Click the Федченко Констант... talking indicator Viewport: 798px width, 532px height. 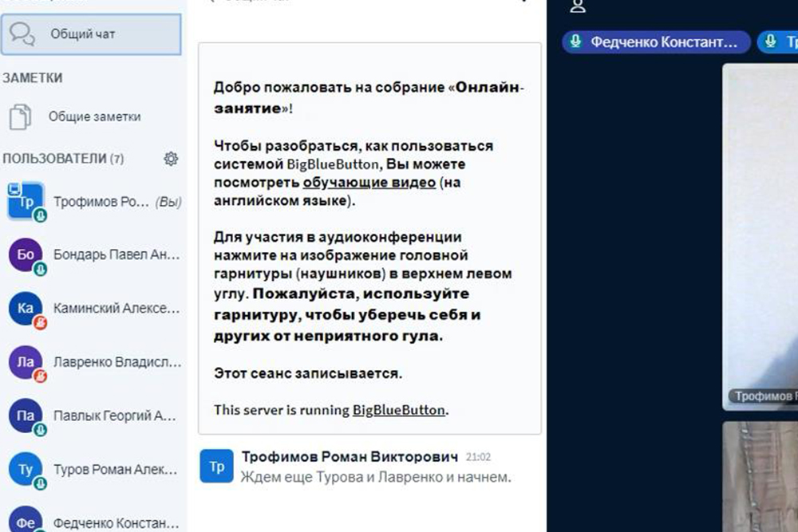(x=656, y=42)
